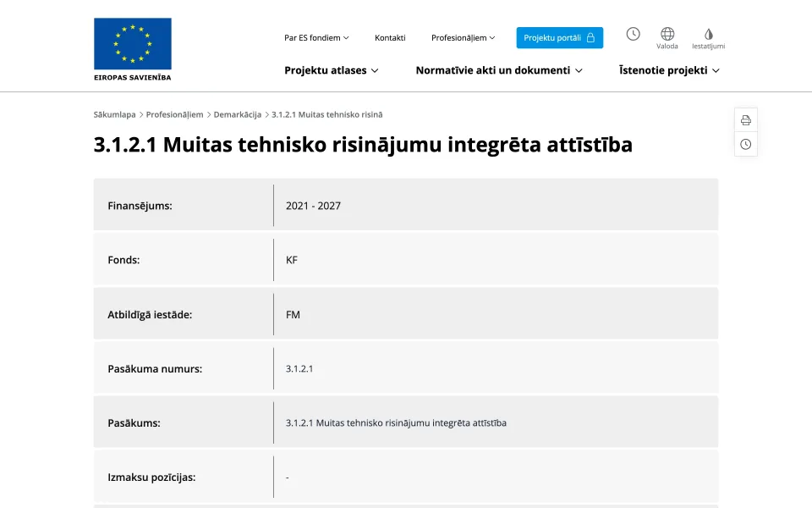Viewport: 812px width, 508px height.
Task: Open the Īstenotie projekti menu
Action: pos(669,70)
